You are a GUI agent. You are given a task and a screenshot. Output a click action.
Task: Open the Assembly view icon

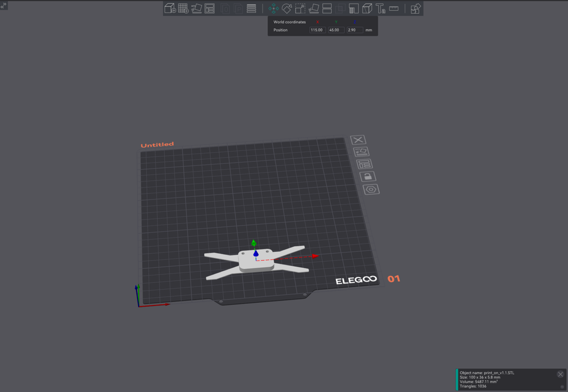pyautogui.click(x=415, y=8)
